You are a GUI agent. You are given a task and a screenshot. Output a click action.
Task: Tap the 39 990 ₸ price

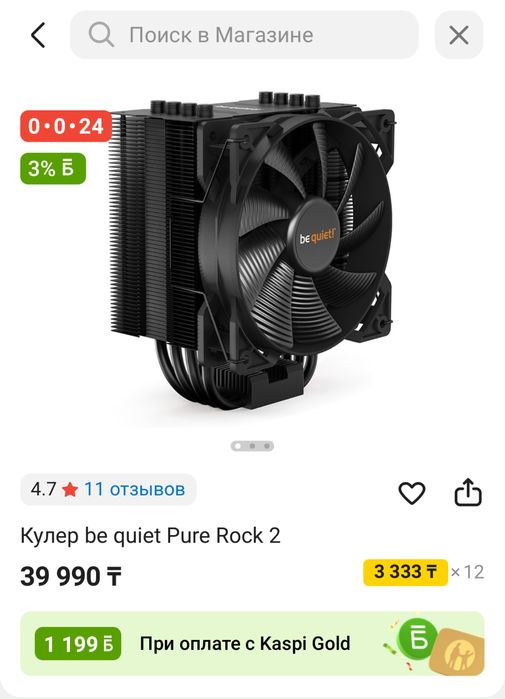coord(71,576)
